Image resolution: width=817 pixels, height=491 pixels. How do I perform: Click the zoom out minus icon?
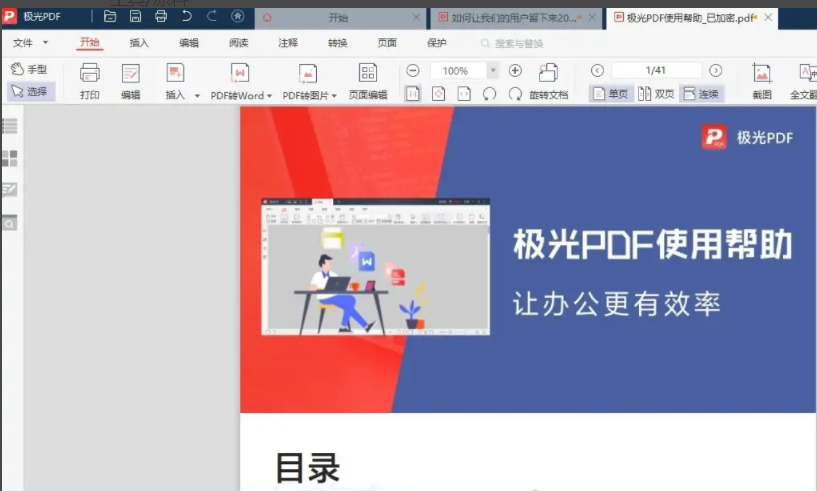(x=412, y=70)
